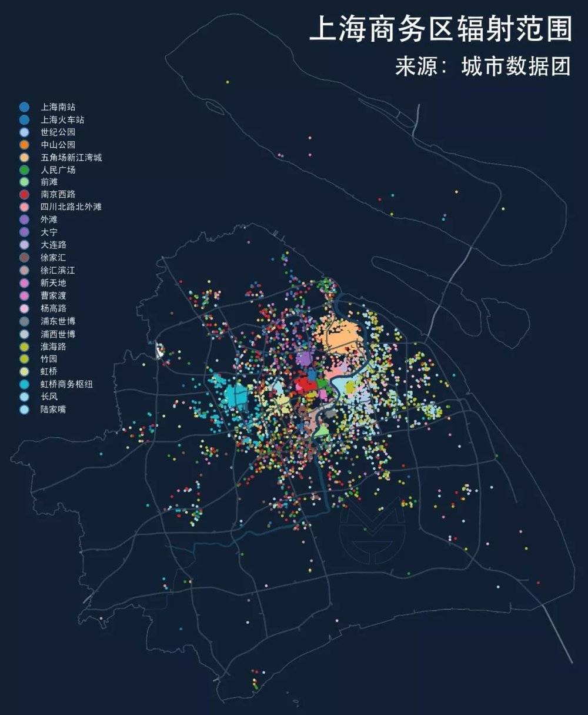Click the legend dot beside 新天地
Viewport: 588px width, 715px height.
24,283
